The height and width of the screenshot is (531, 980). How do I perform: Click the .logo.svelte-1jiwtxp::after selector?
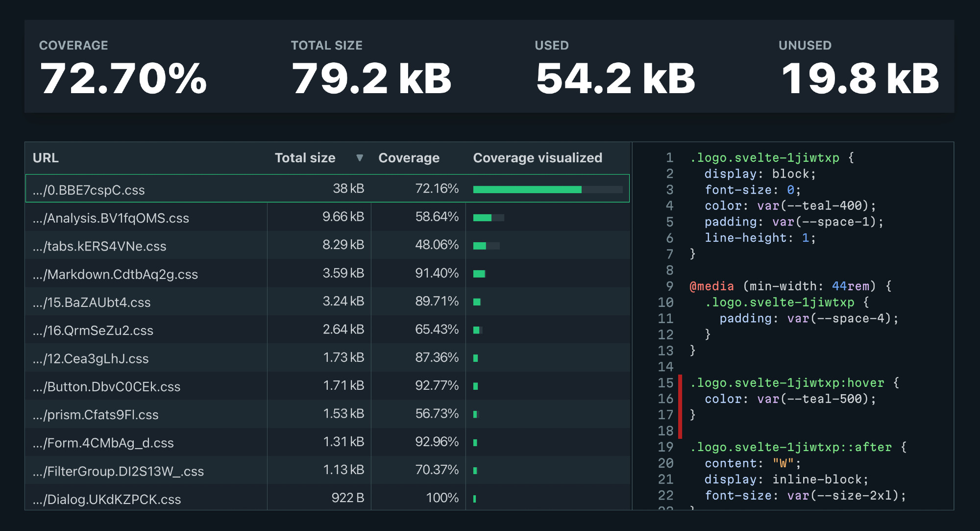(791, 447)
